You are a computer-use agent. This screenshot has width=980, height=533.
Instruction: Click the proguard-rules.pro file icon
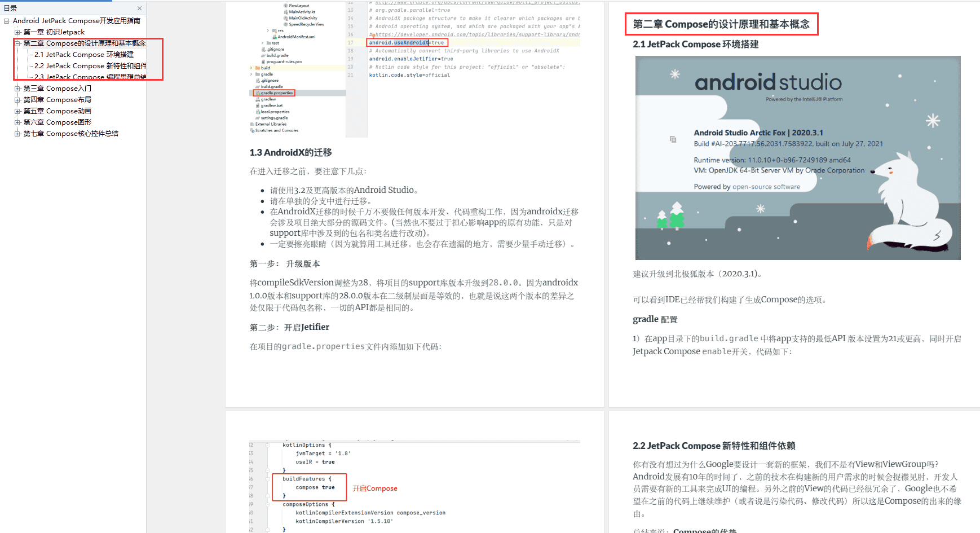click(263, 61)
